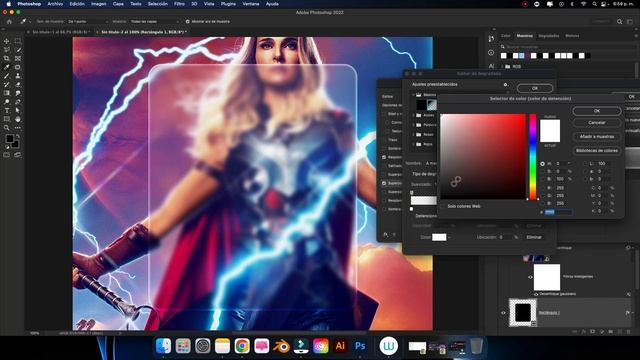Screen dimensions: 640x360
Task: Open the Tamaño de muestra dropdown
Action: tap(88, 22)
